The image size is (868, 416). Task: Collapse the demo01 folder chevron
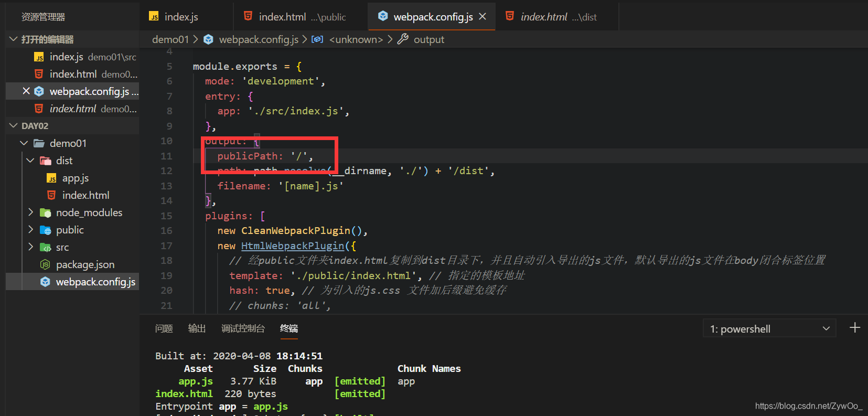24,143
